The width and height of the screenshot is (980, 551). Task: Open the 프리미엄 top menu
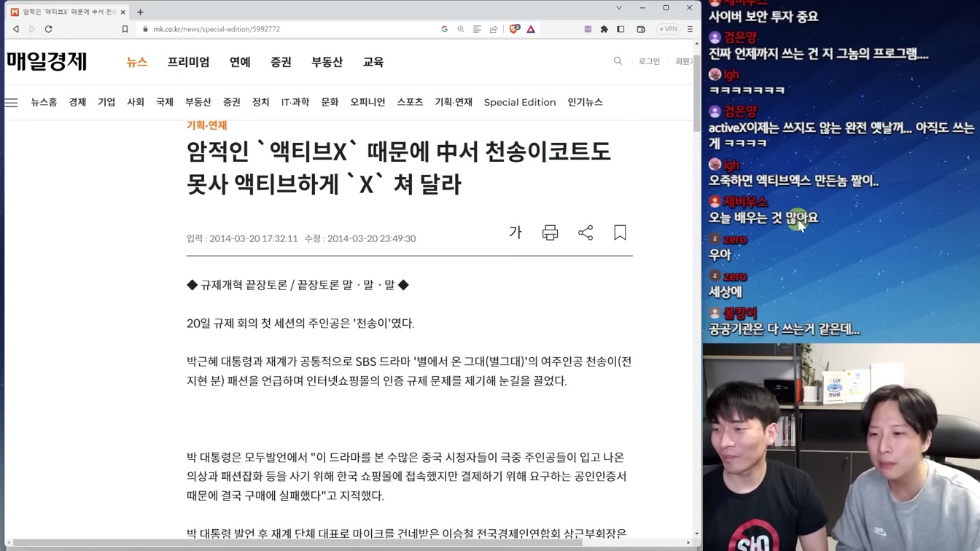[x=188, y=62]
